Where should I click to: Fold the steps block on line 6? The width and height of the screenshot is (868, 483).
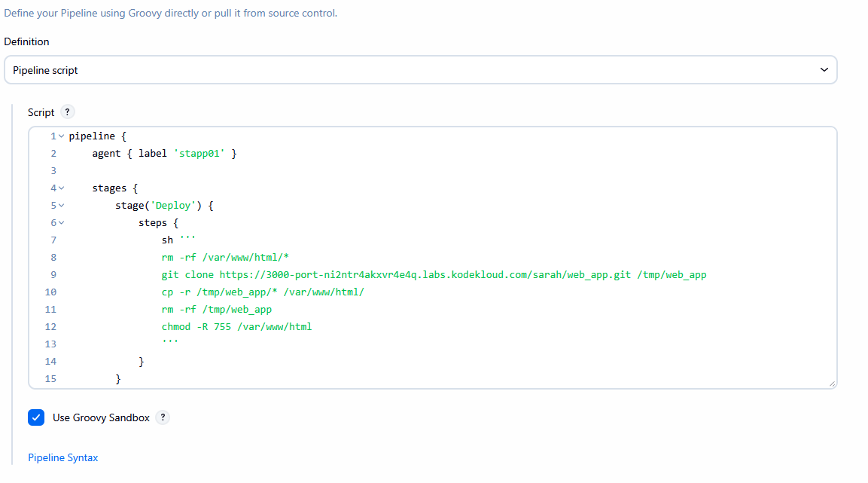click(62, 223)
